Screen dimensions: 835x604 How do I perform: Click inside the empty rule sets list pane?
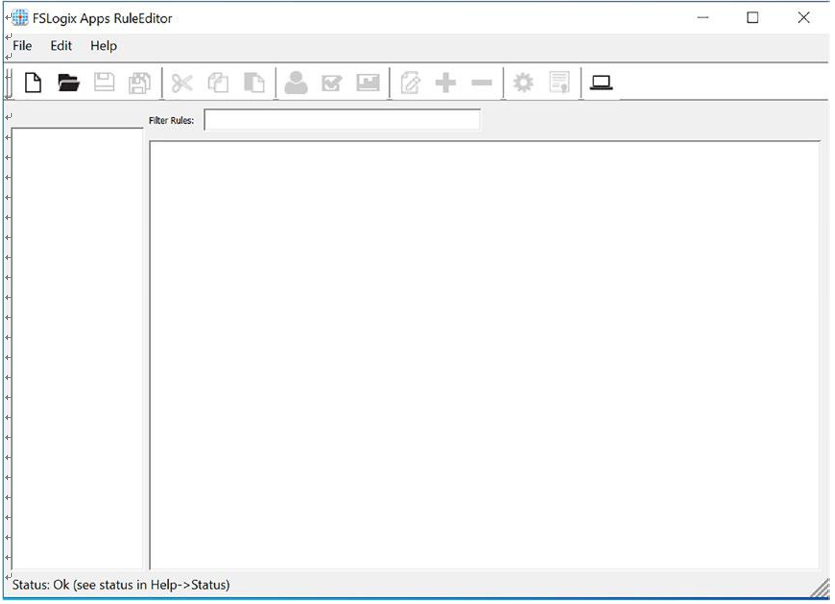77,349
